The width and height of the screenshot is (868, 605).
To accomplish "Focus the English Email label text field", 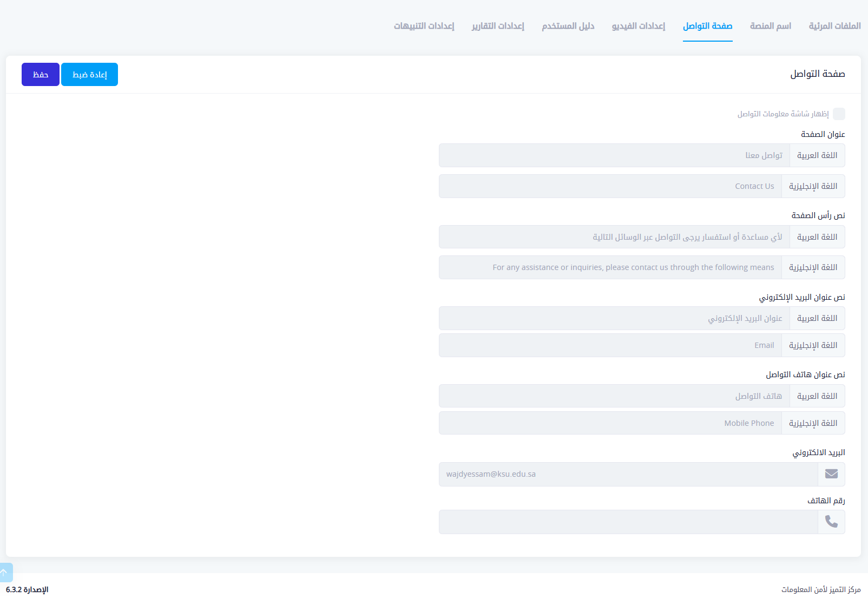I will (610, 345).
